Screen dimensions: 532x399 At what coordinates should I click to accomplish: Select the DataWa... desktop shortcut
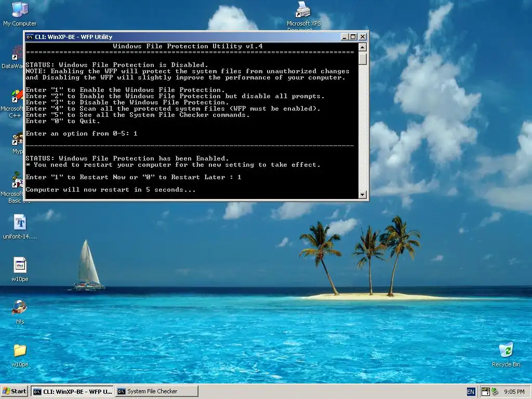[x=12, y=57]
